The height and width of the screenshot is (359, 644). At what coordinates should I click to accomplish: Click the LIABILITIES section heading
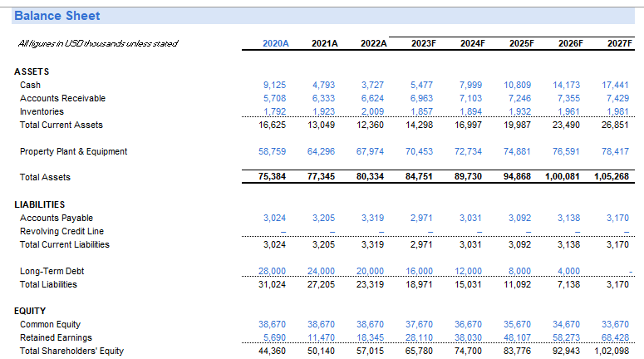click(39, 204)
